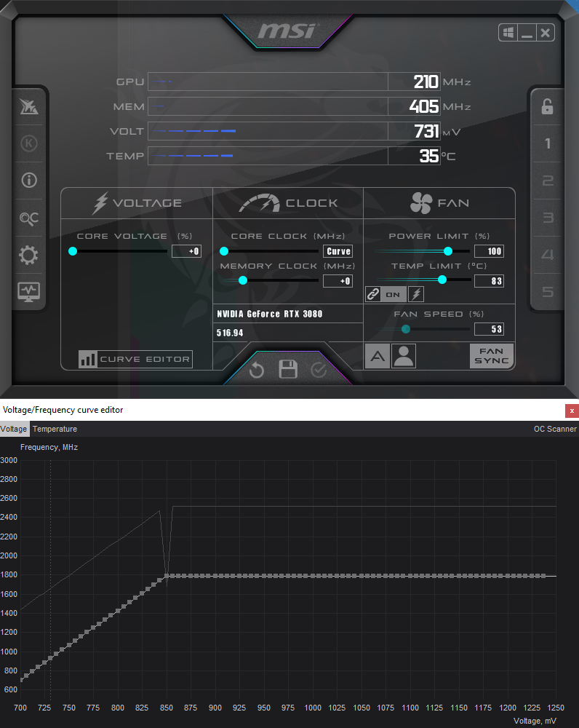Click the Fan Sync button

(491, 356)
